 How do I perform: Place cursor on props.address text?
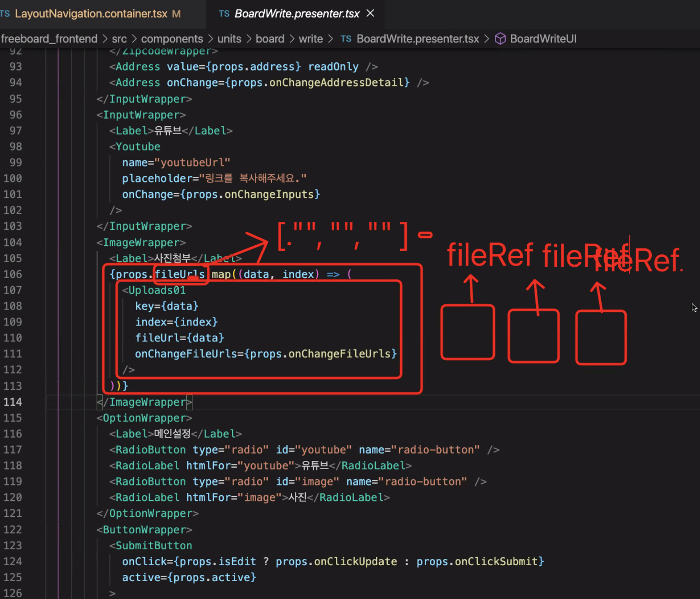[253, 67]
